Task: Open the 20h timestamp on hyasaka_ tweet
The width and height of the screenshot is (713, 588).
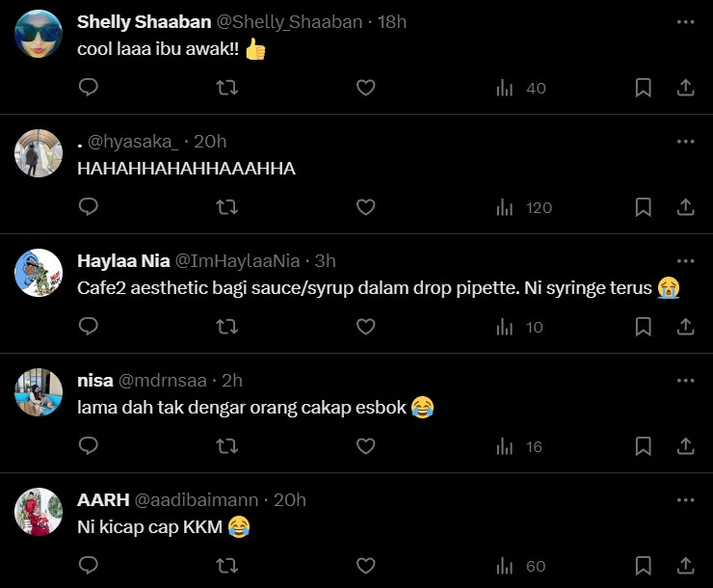Action: point(210,141)
